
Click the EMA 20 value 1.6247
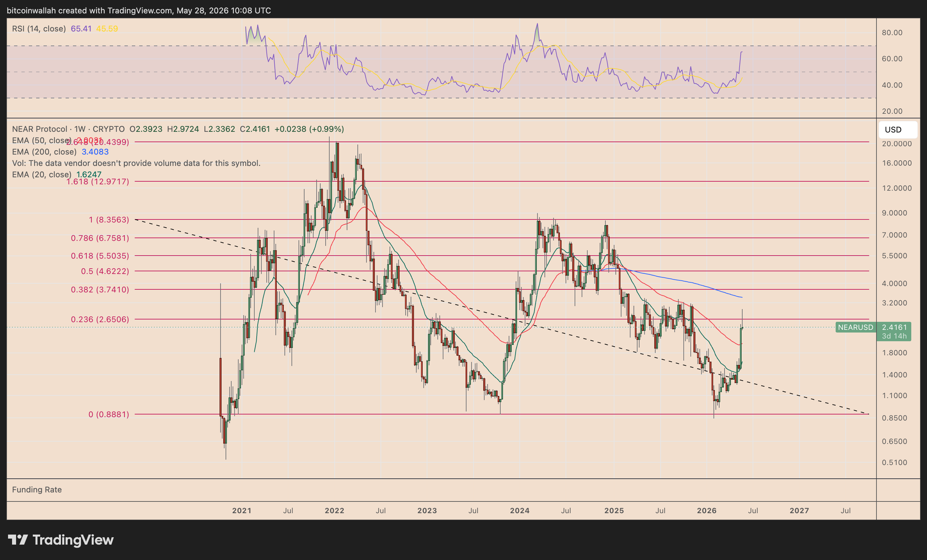89,174
